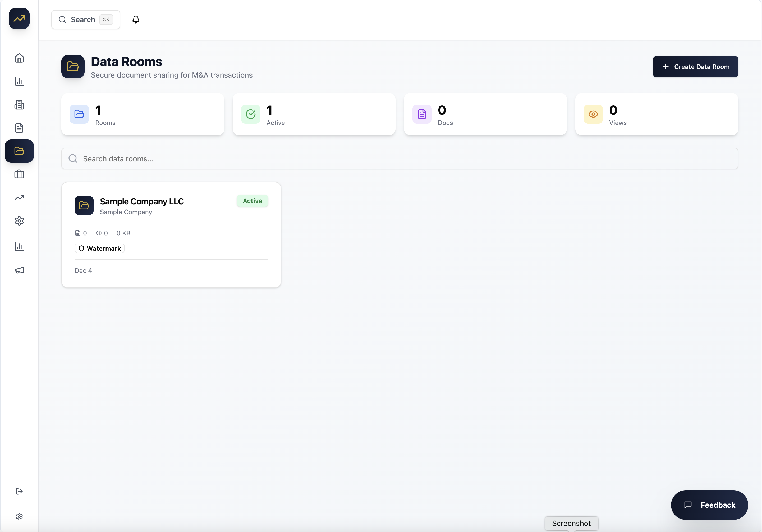Open the Home dashboard from the sidebar
762x532 pixels.
19,58
